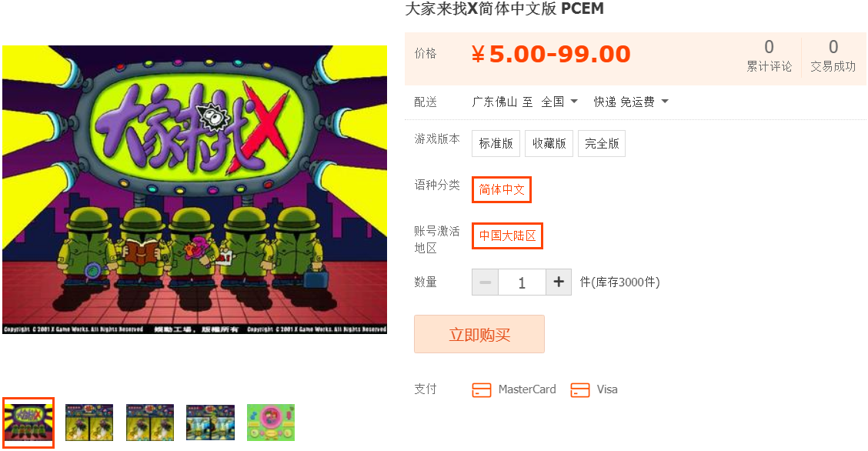Decrease quantity with the minus button
This screenshot has width=868, height=451.
[x=485, y=282]
